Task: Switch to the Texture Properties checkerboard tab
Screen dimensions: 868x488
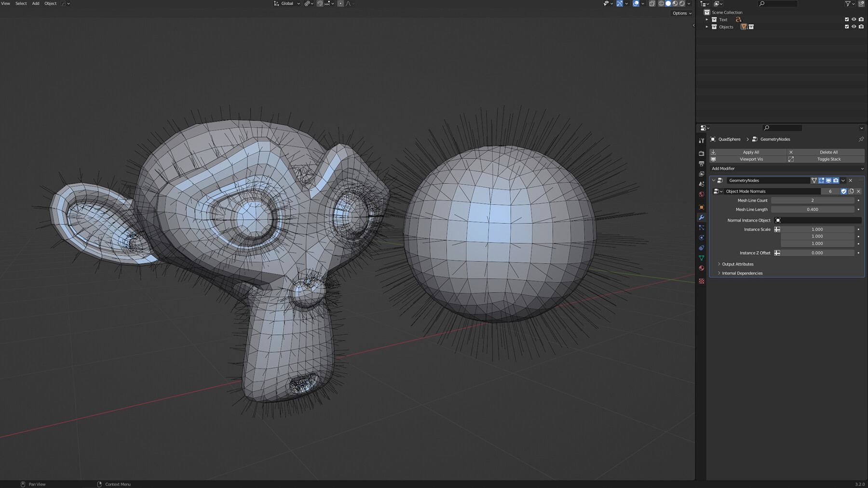Action: (x=702, y=281)
